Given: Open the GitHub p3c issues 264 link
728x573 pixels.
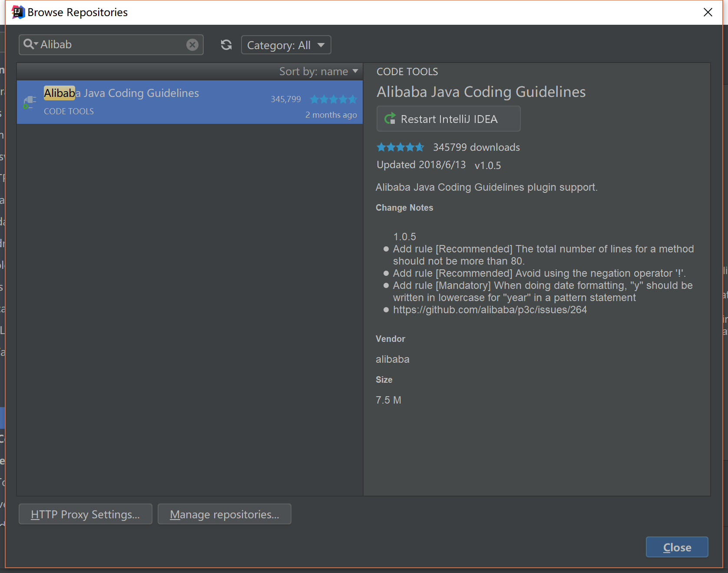Looking at the screenshot, I should (490, 310).
